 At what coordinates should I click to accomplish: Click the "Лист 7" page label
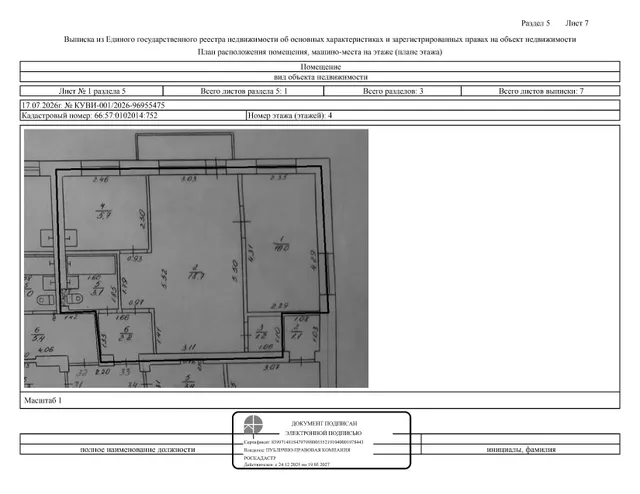pos(577,23)
